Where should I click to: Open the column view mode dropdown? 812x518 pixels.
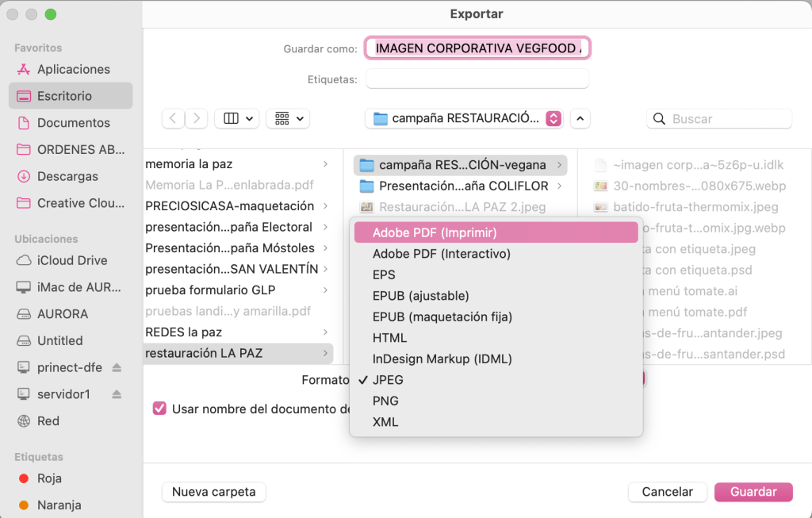237,118
